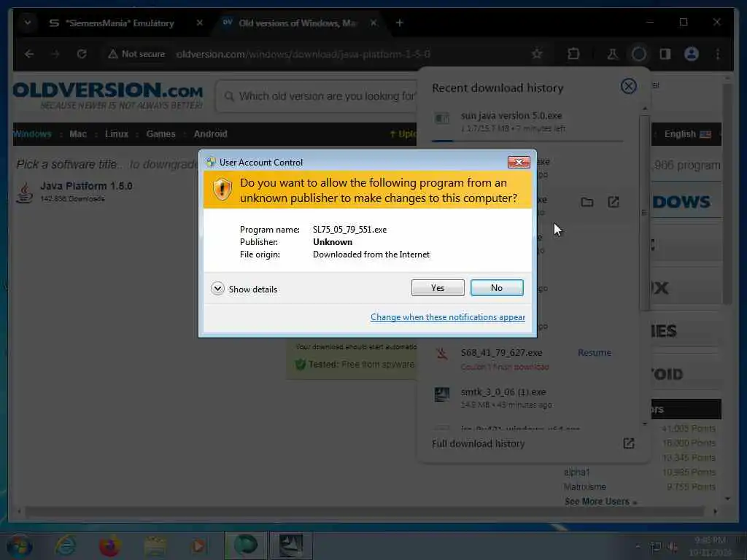Launch Internet Explorer from taskbar
Image resolution: width=747 pixels, height=560 pixels.
[x=65, y=546]
